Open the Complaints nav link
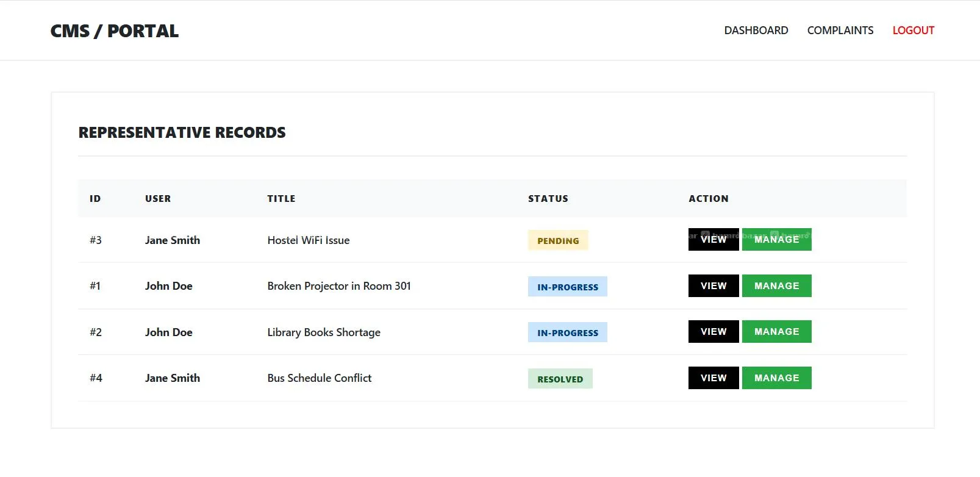The width and height of the screenshot is (980, 477). pos(840,30)
